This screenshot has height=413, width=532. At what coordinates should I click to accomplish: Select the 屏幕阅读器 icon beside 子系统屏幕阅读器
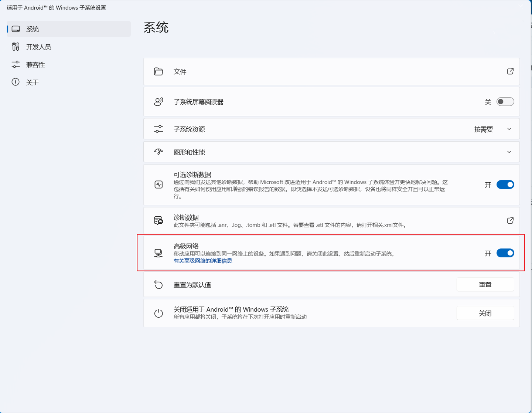[x=158, y=102]
